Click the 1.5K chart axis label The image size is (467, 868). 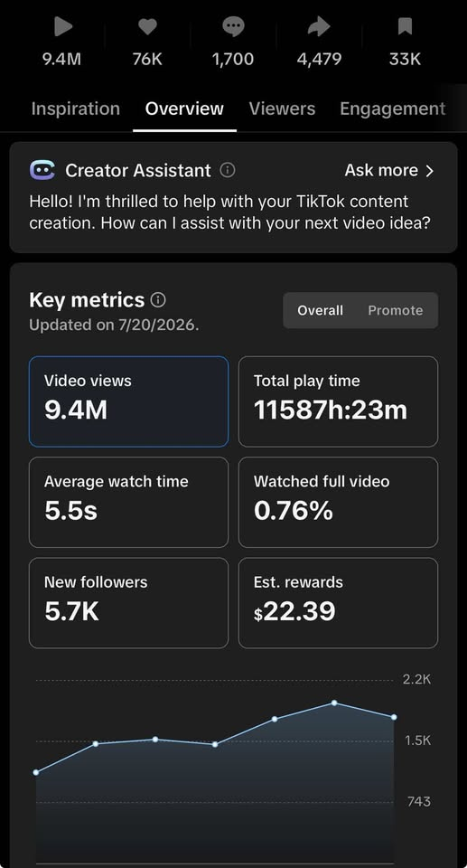(x=417, y=741)
